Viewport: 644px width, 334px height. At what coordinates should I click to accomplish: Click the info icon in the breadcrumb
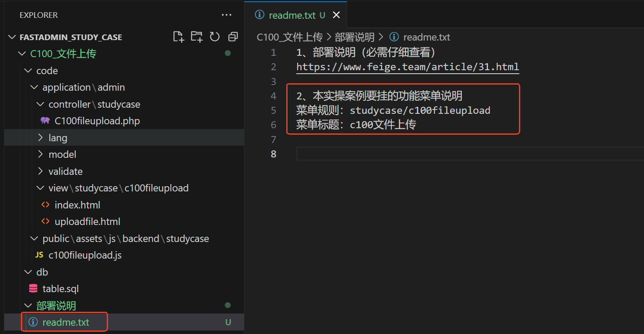394,37
